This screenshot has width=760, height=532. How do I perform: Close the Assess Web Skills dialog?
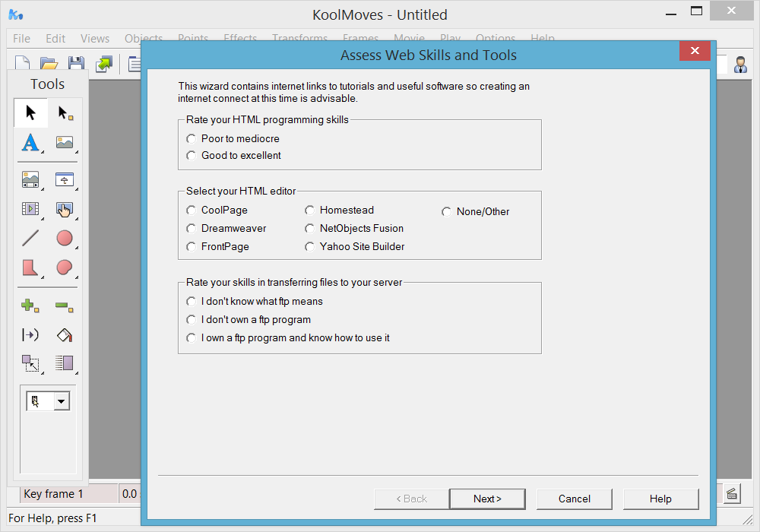point(695,51)
